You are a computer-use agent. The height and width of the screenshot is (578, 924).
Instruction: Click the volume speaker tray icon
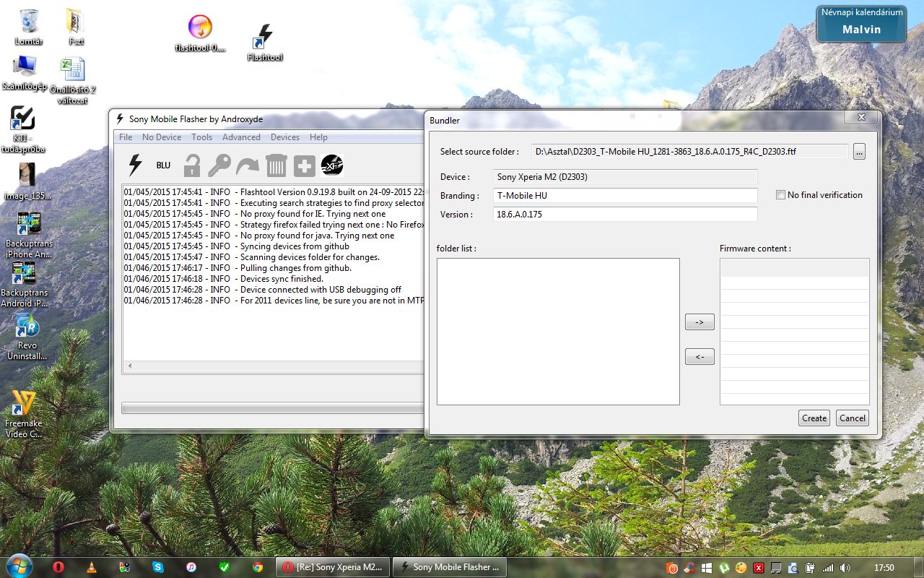pyautogui.click(x=845, y=568)
